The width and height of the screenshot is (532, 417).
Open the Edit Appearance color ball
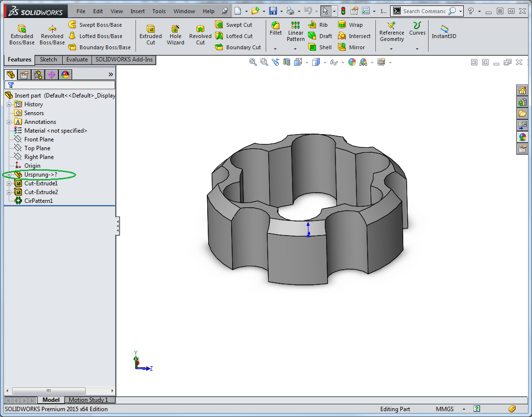click(x=352, y=62)
